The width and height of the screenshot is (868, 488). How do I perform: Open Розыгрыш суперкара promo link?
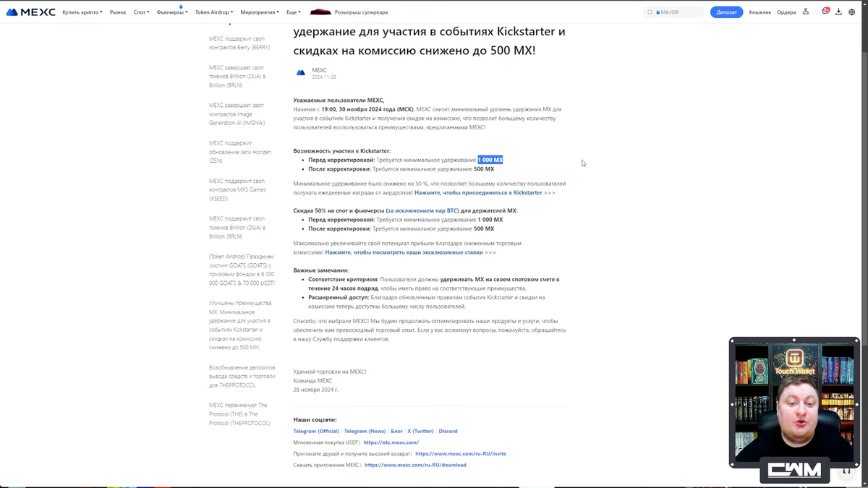pyautogui.click(x=361, y=12)
